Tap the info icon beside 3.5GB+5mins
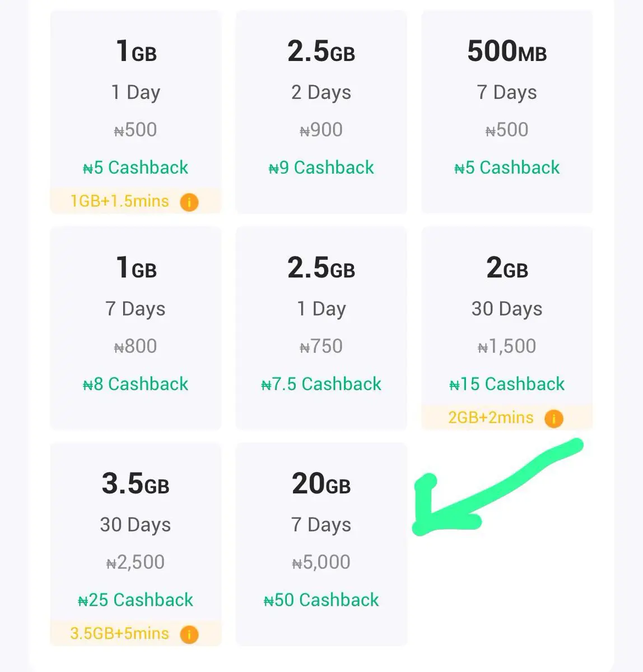This screenshot has width=643, height=672. point(189,634)
